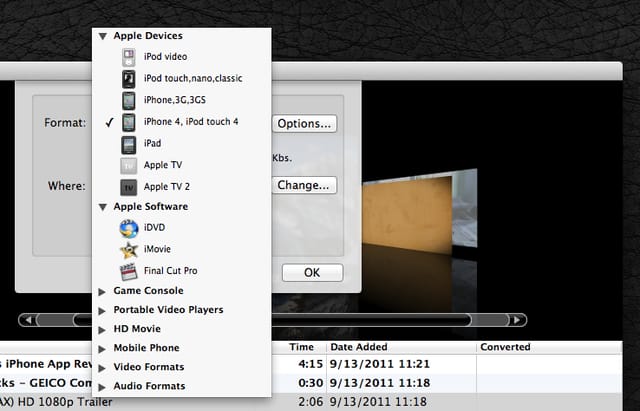Collapse the Apple Software group

pyautogui.click(x=103, y=207)
